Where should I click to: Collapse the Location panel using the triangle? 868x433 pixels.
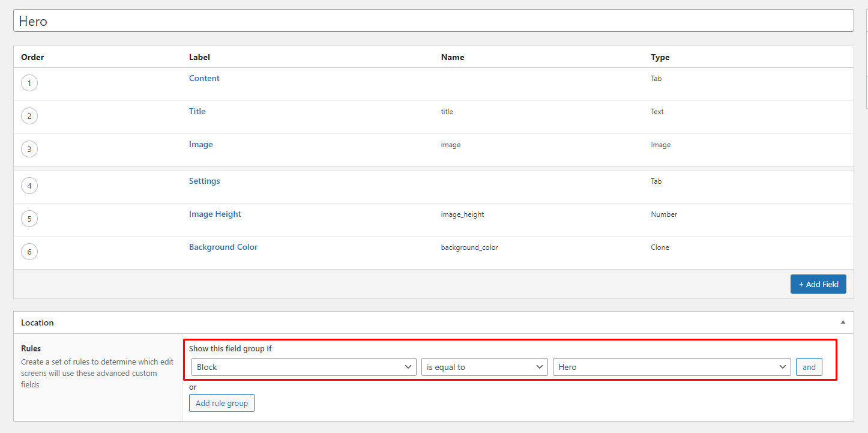click(843, 322)
